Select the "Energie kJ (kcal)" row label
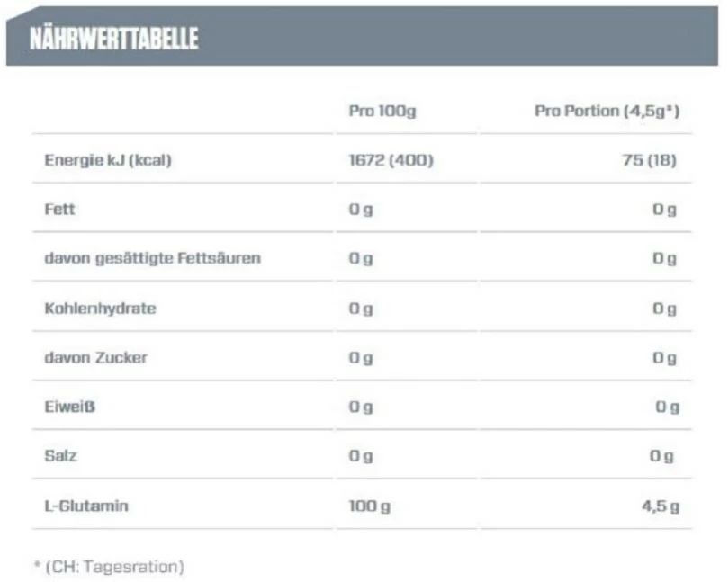Screen dimensions: 728x582 tap(108, 160)
